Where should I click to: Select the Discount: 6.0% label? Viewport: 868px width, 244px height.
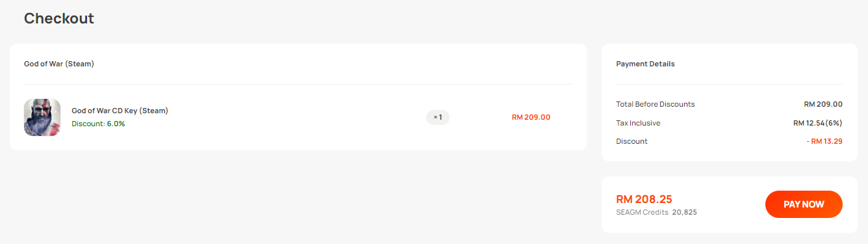click(x=98, y=124)
